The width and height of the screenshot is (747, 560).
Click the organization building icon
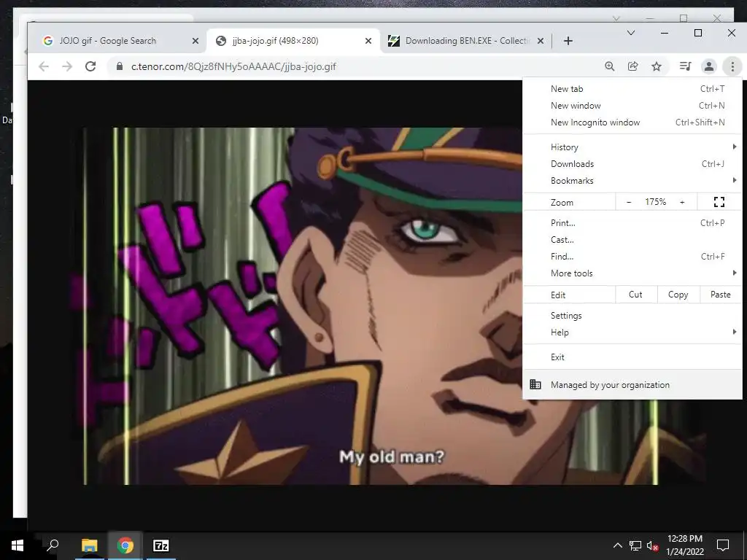click(x=535, y=384)
